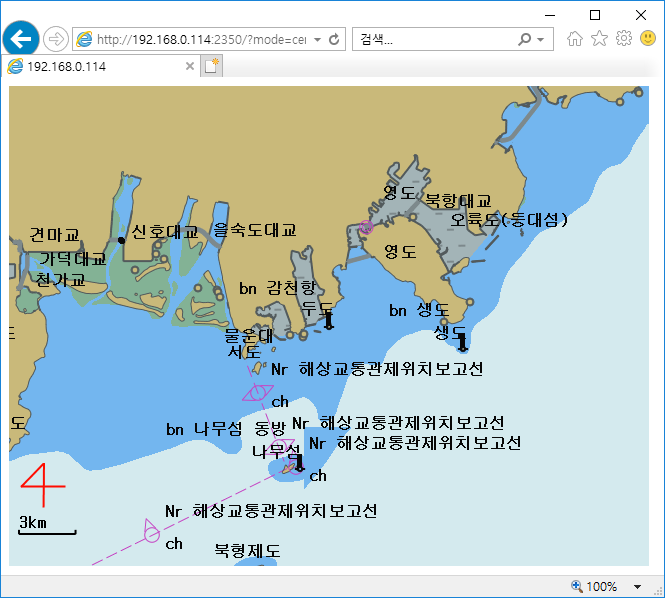This screenshot has height=598, width=665.
Task: Refresh the page with the reload icon
Action: point(334,40)
